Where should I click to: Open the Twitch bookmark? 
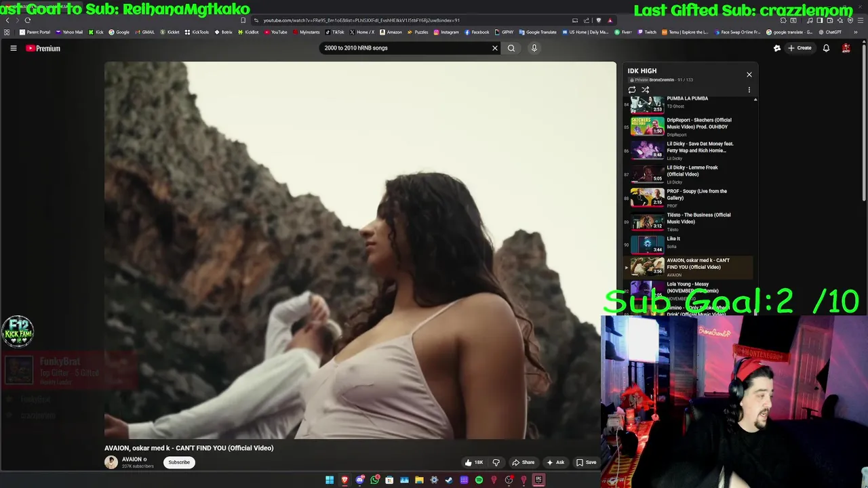tap(647, 32)
